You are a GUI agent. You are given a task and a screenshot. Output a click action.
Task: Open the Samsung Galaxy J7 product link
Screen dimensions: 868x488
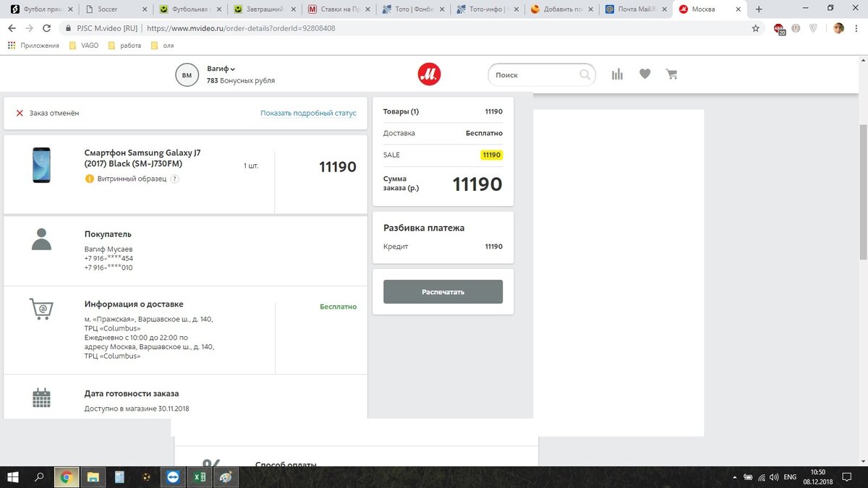[x=142, y=158]
